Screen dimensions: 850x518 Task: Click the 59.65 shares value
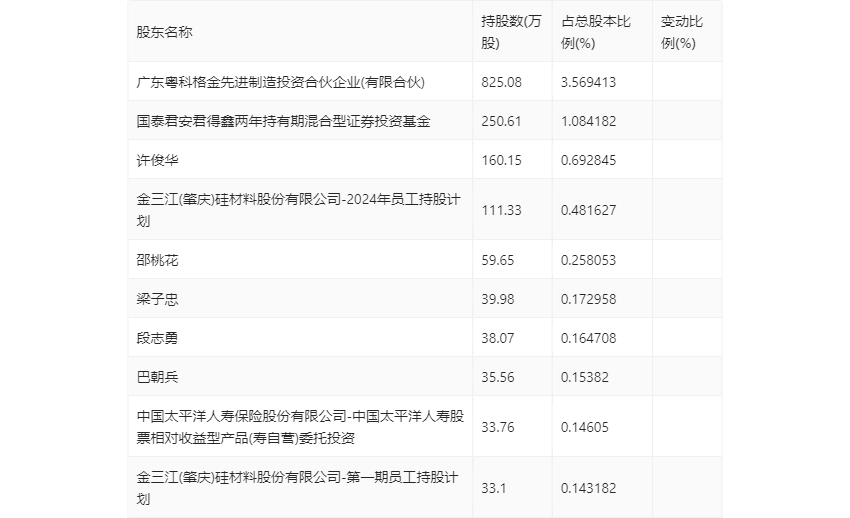click(498, 260)
